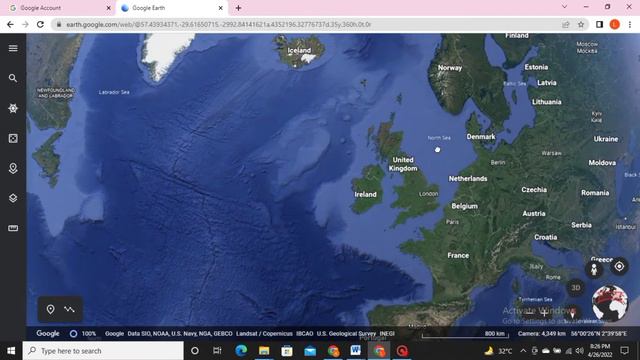The image size is (640, 360).
Task: Open File Explorer from taskbar
Action: pyautogui.click(x=264, y=351)
